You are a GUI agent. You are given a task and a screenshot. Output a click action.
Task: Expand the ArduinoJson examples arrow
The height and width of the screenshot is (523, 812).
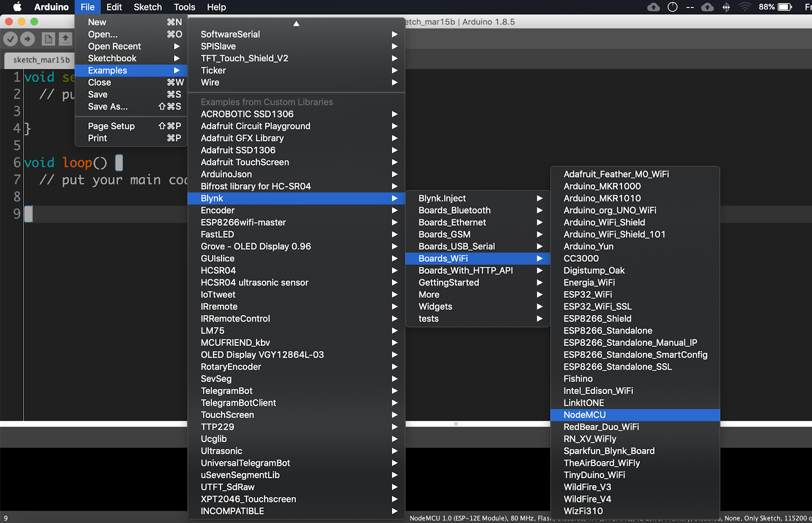394,175
